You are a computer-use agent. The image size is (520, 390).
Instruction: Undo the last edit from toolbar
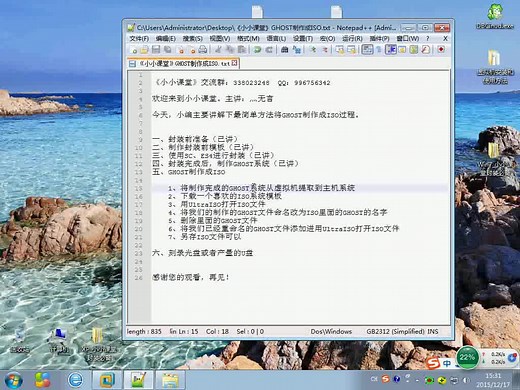pyautogui.click(x=257, y=50)
